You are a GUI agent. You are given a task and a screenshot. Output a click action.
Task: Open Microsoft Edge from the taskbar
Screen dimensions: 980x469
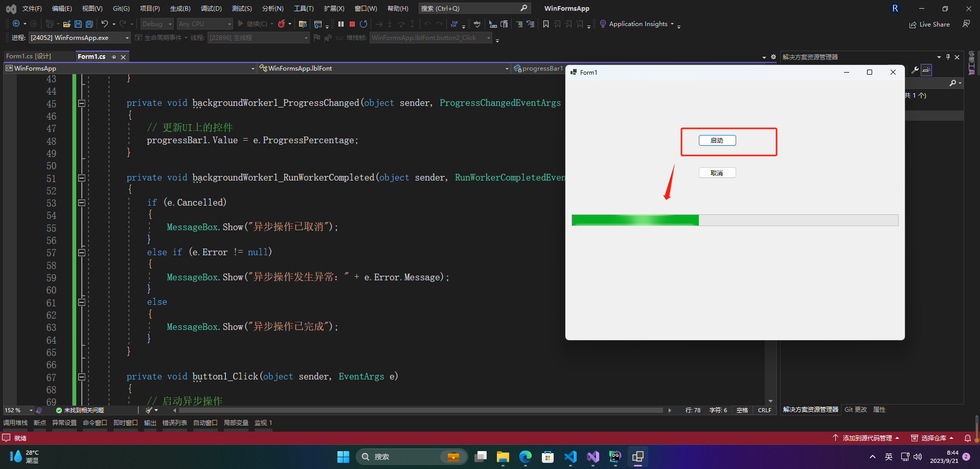tap(525, 457)
